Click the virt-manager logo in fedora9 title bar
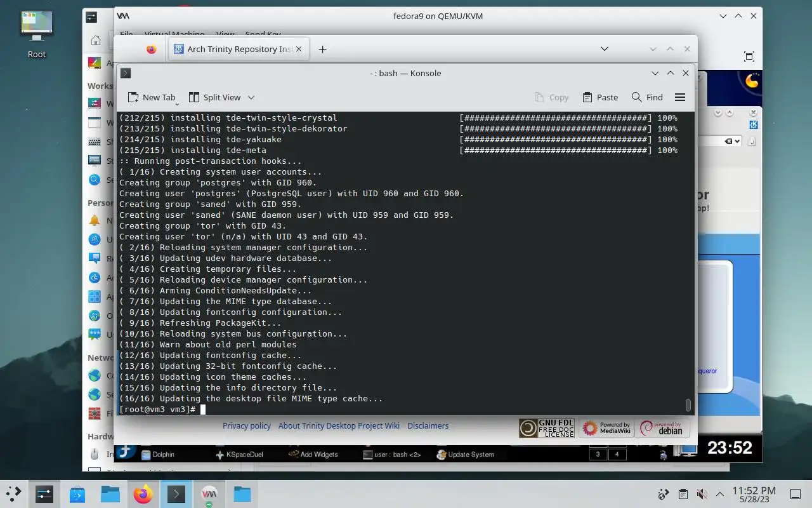Screen dimensions: 812x508 click(x=123, y=16)
